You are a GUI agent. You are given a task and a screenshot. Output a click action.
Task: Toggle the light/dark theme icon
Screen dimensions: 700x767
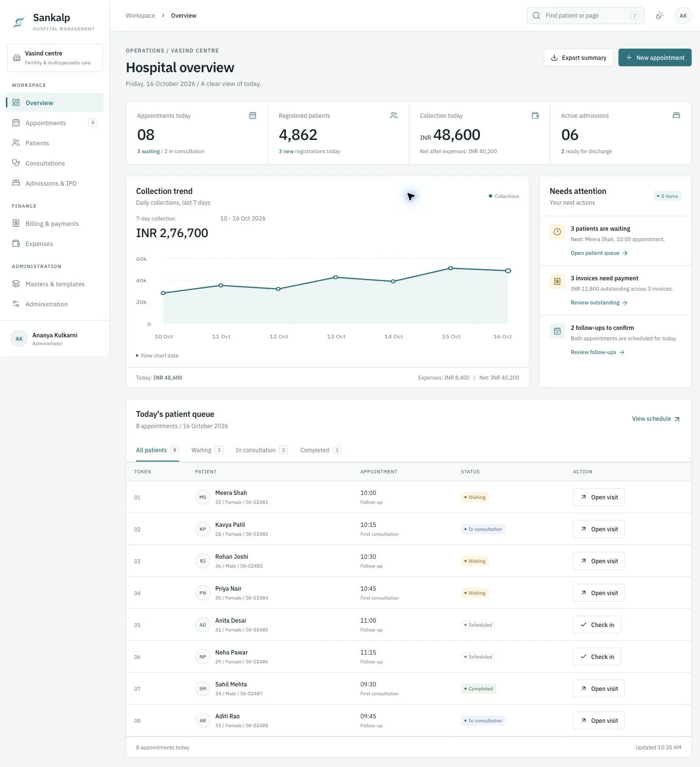pos(660,16)
